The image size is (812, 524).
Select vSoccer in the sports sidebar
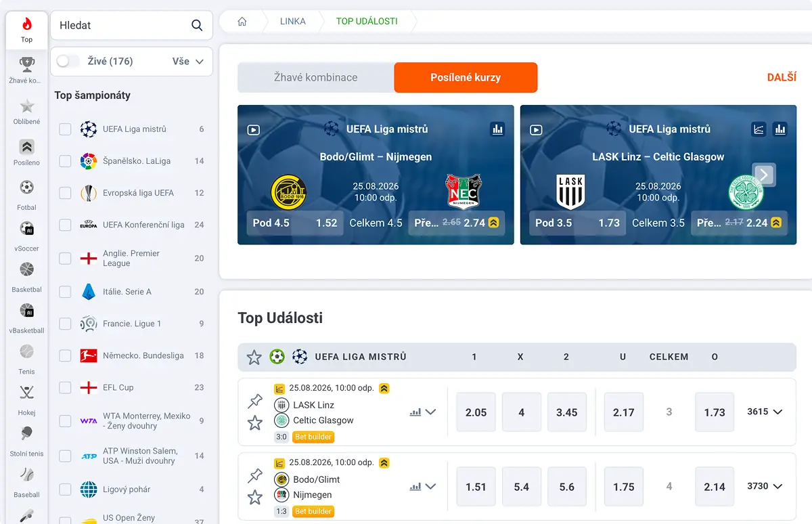click(27, 236)
